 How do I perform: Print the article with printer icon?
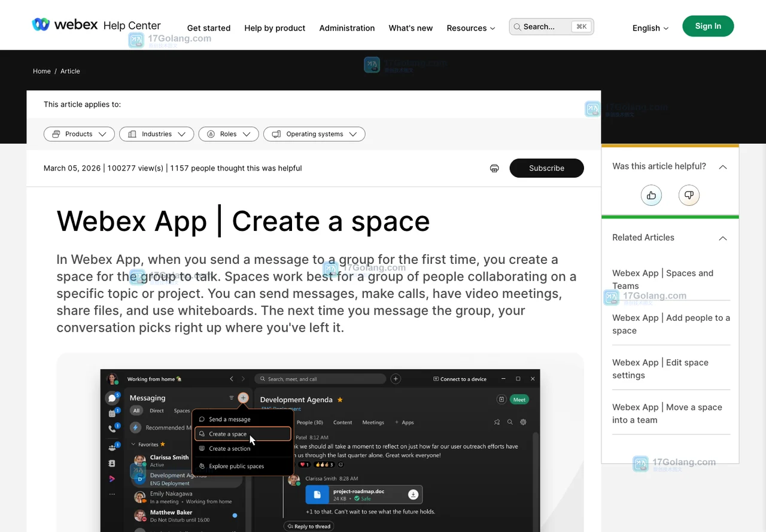tap(494, 168)
